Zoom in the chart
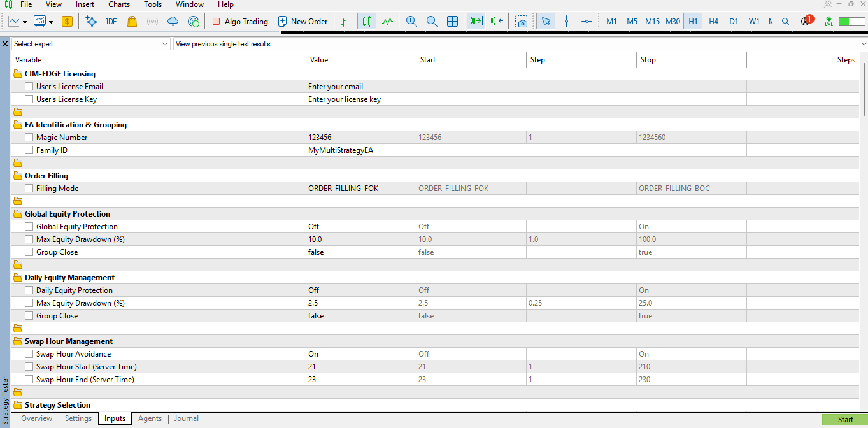Image resolution: width=868 pixels, height=428 pixels. (x=411, y=21)
